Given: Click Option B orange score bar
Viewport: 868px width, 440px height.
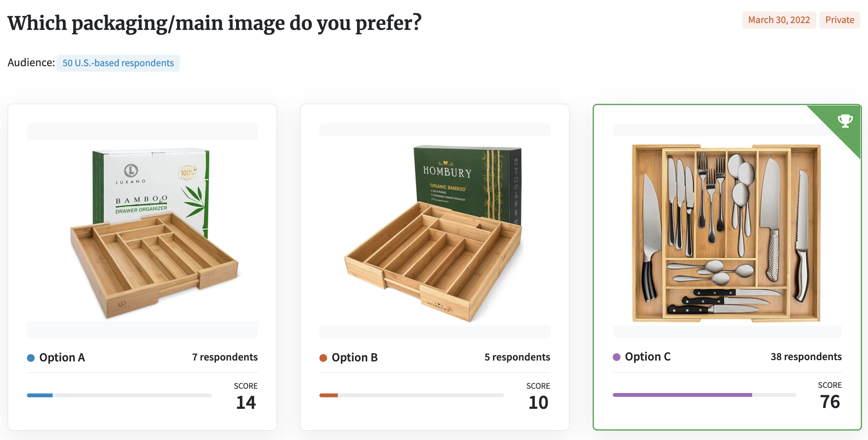Looking at the screenshot, I should (x=328, y=396).
